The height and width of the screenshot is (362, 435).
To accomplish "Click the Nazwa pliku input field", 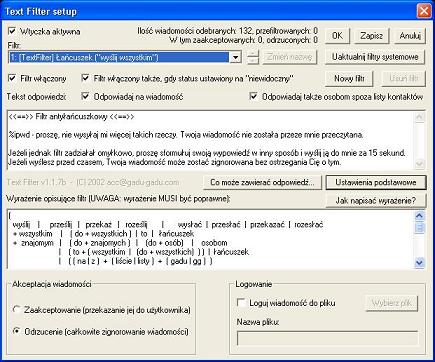I will coord(327,338).
